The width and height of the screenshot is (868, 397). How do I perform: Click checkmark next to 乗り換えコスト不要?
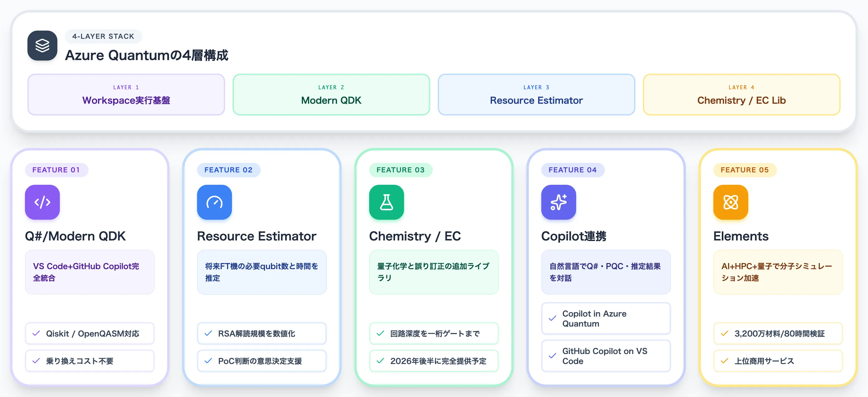tap(36, 361)
